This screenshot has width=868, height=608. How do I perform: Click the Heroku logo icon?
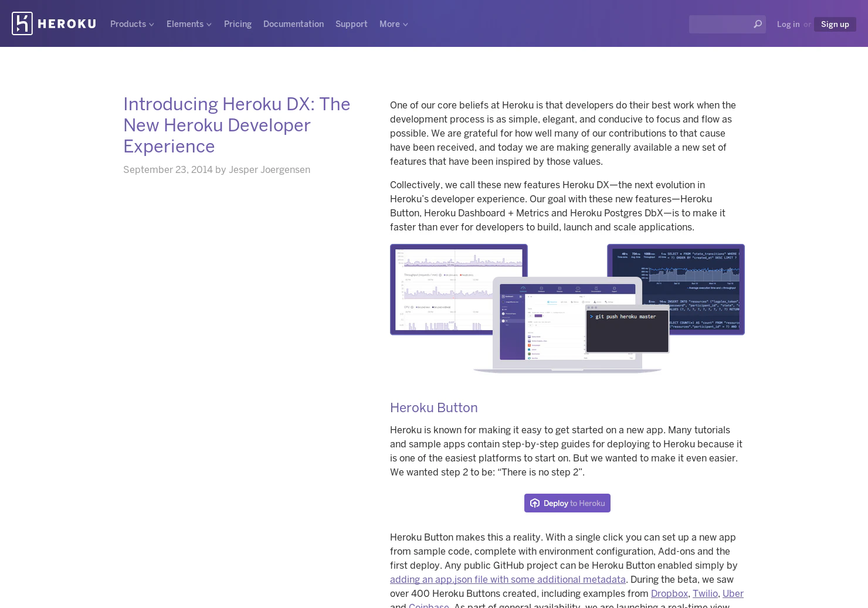[x=22, y=23]
